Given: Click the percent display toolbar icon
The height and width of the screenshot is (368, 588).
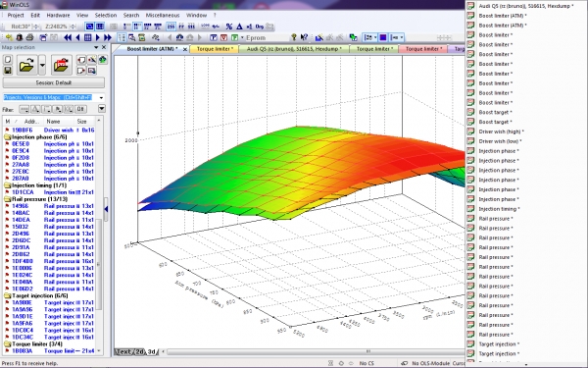Looking at the screenshot, I should click(x=228, y=26).
